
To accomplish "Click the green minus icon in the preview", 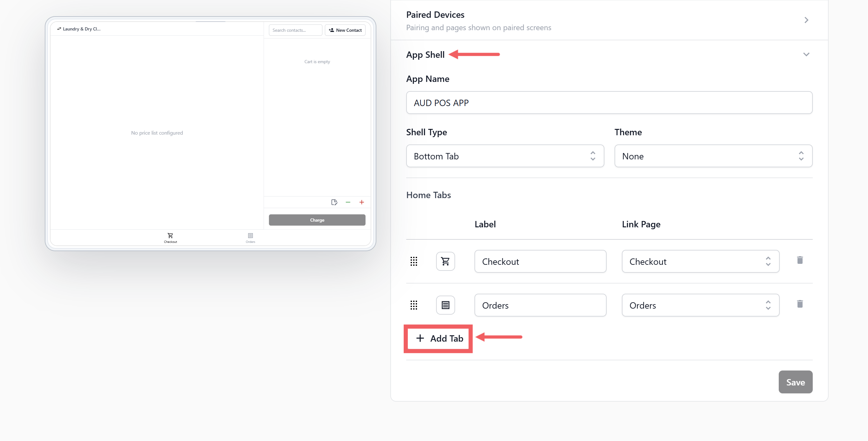I will pyautogui.click(x=348, y=202).
